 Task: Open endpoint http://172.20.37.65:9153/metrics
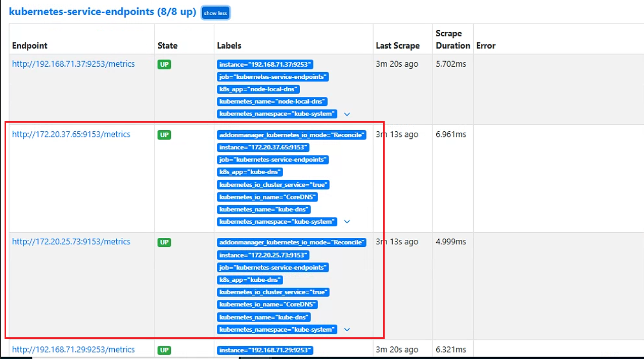(71, 134)
